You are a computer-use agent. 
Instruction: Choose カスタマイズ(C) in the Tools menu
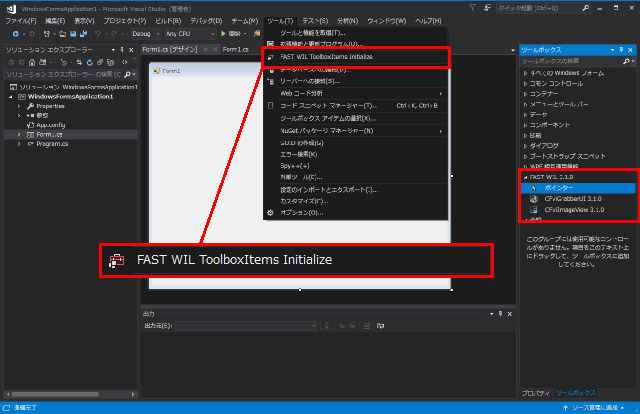[356, 201]
